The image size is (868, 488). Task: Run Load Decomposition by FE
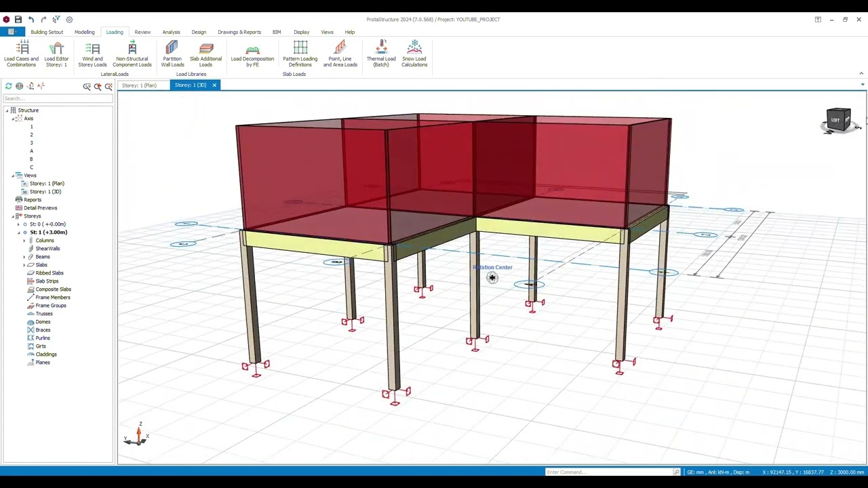252,54
